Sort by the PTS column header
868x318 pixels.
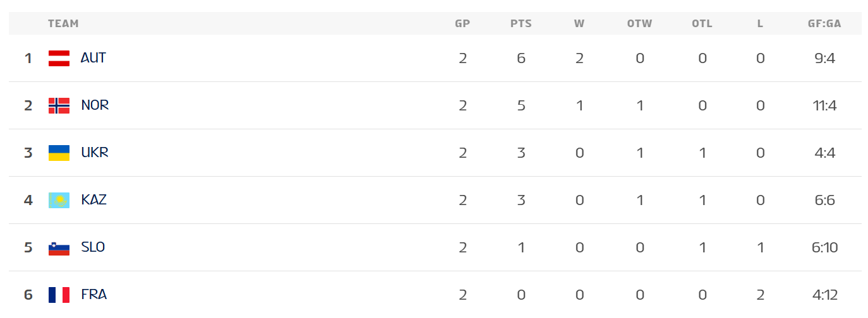tap(521, 24)
